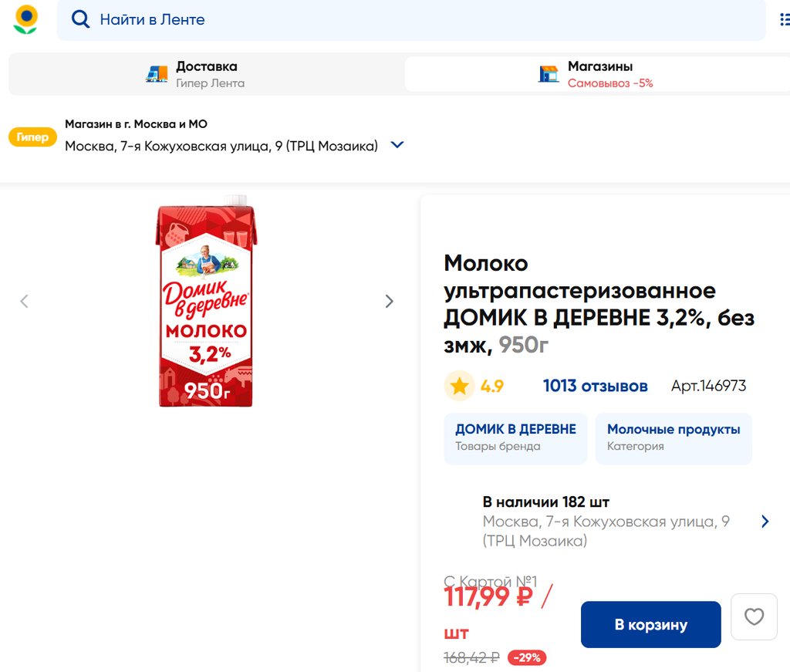This screenshot has height=672, width=790.
Task: Open stock availability details chevron
Action: tap(765, 522)
